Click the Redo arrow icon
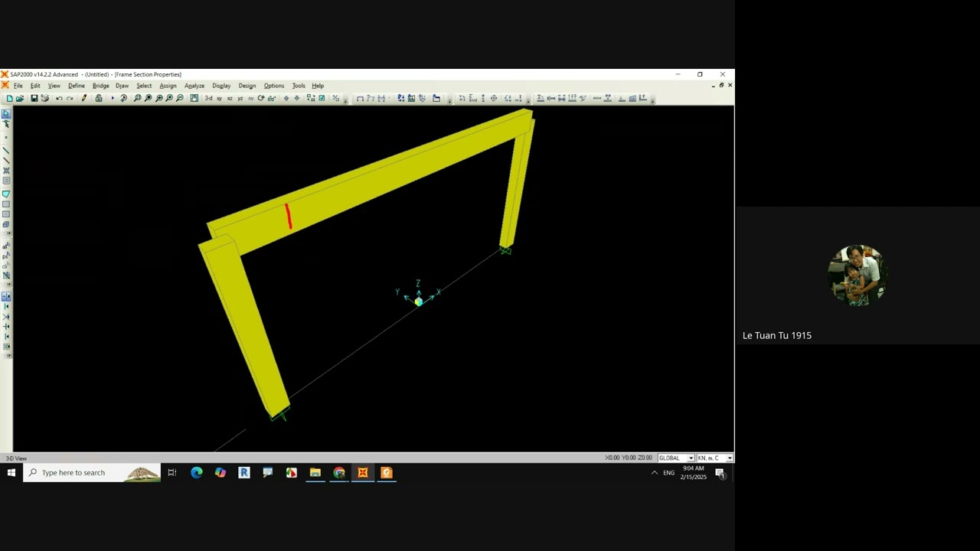This screenshot has height=551, width=980. tap(70, 98)
